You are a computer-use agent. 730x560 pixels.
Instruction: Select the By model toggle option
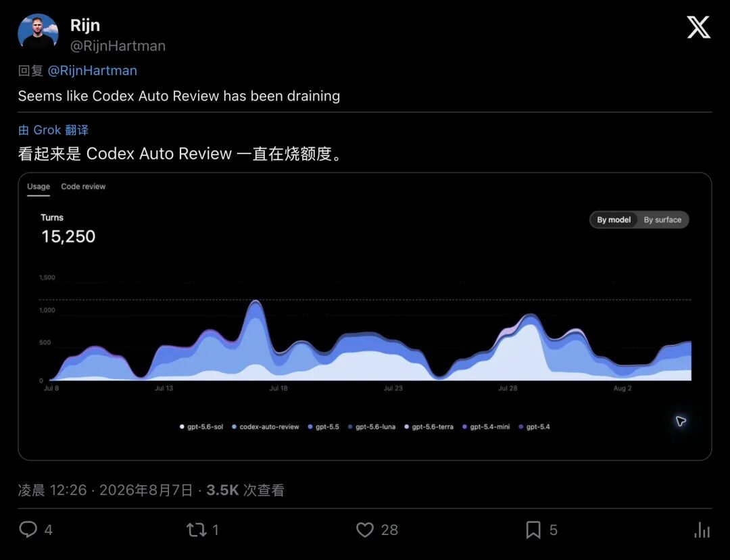click(614, 220)
